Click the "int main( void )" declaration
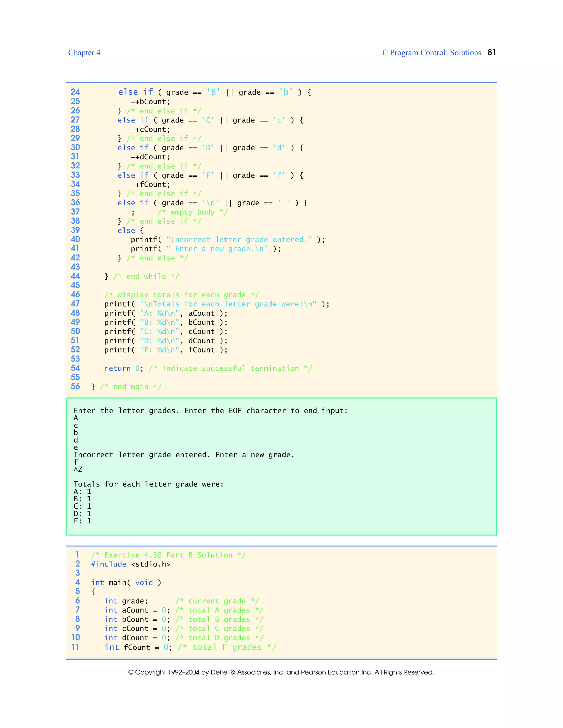The height and width of the screenshot is (728, 563). coord(126,582)
